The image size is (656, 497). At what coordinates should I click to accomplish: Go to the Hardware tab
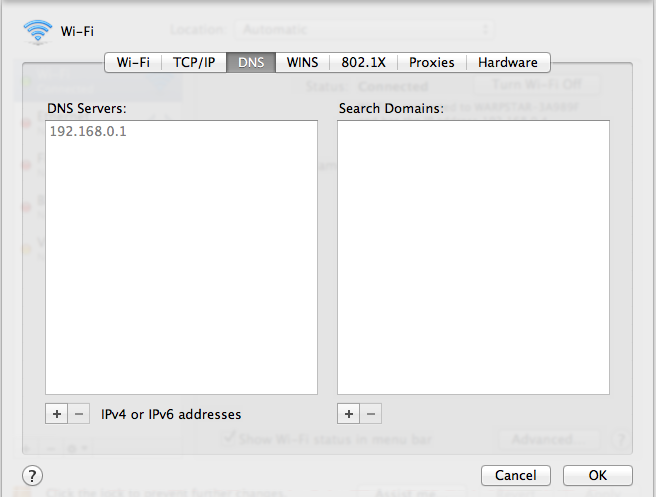point(508,62)
